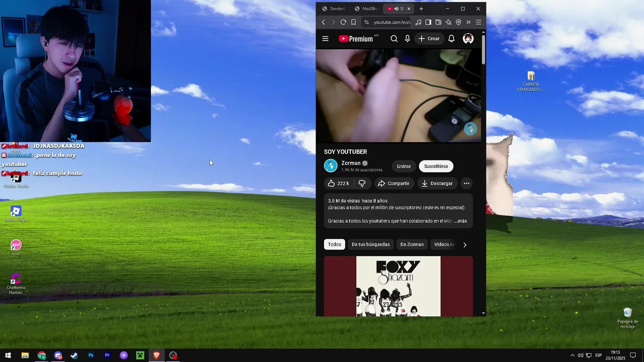Open Steam from the taskbar

point(74,355)
